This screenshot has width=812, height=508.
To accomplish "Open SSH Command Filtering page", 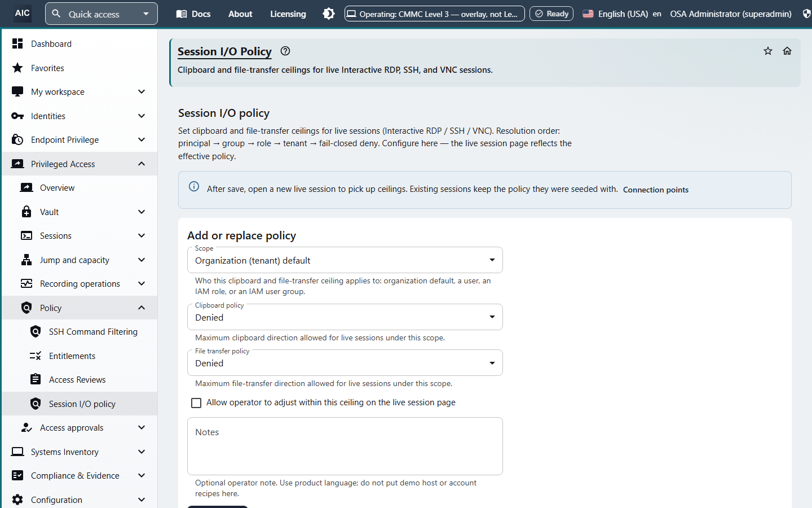I will [80, 332].
